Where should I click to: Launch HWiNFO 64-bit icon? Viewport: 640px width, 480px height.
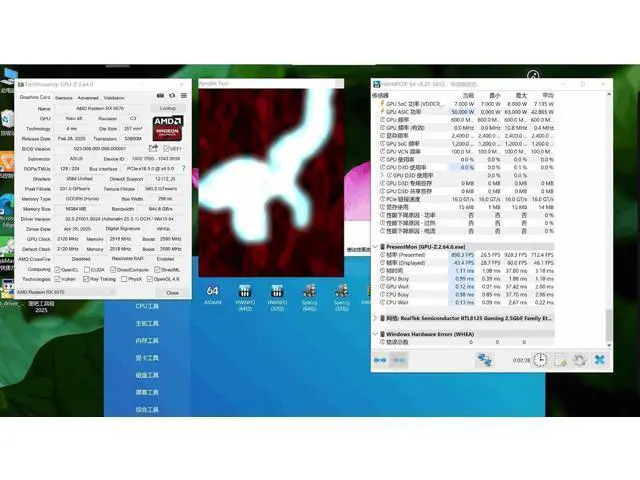click(x=244, y=297)
